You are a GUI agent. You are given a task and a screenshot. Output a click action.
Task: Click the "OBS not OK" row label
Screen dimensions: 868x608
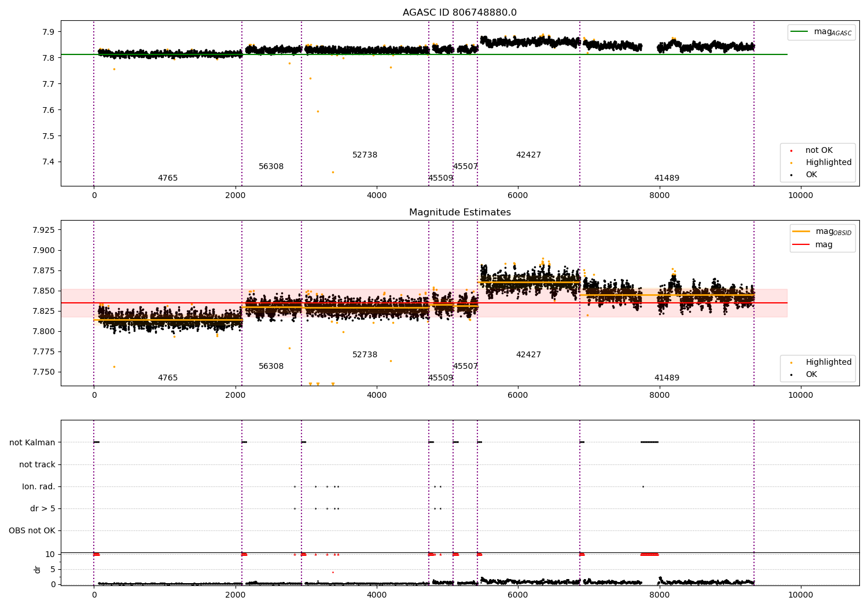click(32, 530)
